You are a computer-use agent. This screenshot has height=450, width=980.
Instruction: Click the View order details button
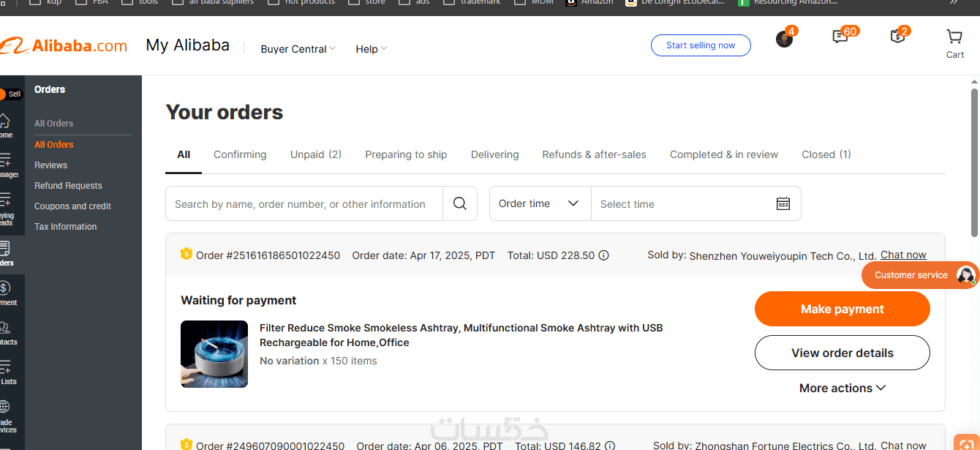843,353
